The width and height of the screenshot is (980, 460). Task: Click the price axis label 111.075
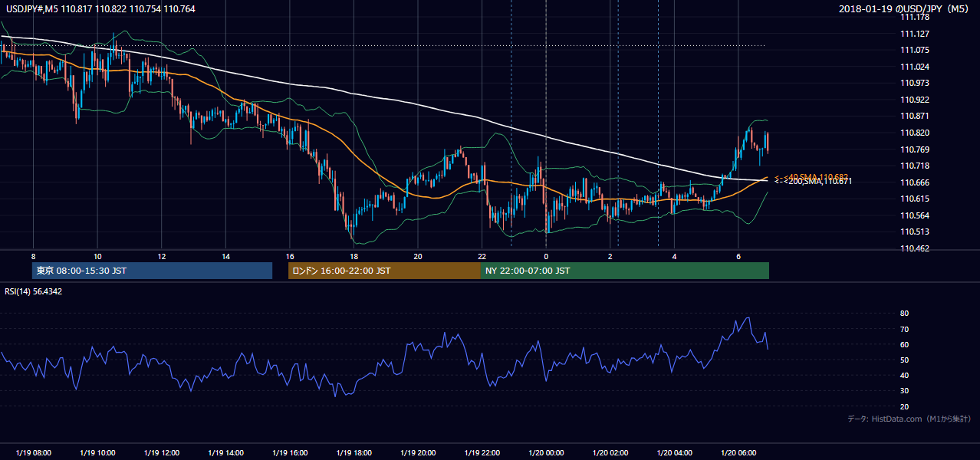click(916, 50)
